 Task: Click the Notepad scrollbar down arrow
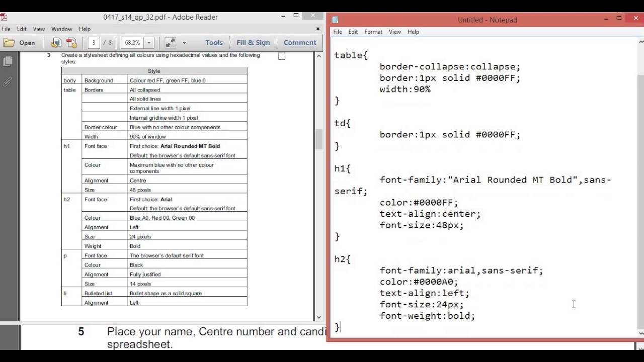[x=640, y=333]
